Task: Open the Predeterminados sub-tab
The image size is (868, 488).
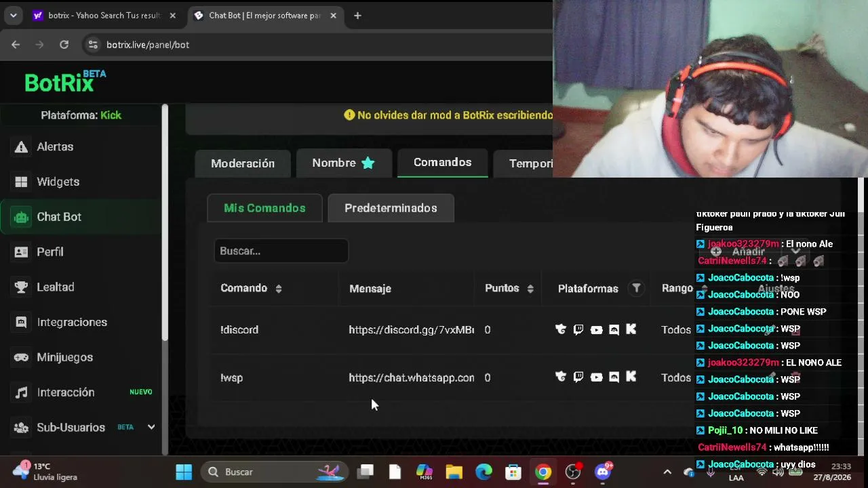Action: (391, 208)
